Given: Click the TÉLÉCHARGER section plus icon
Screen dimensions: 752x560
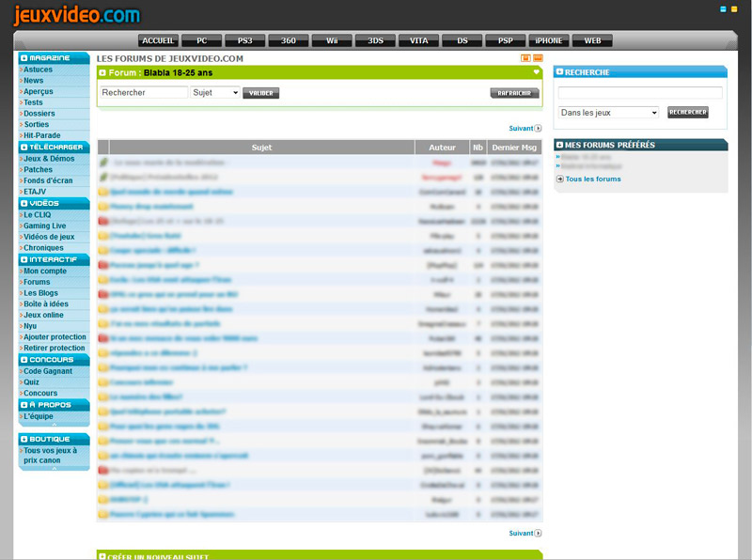Looking at the screenshot, I should [24, 148].
